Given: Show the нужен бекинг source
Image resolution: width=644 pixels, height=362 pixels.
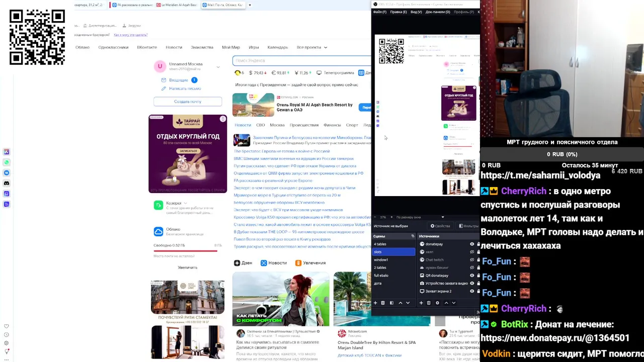Looking at the screenshot, I should pos(472,267).
